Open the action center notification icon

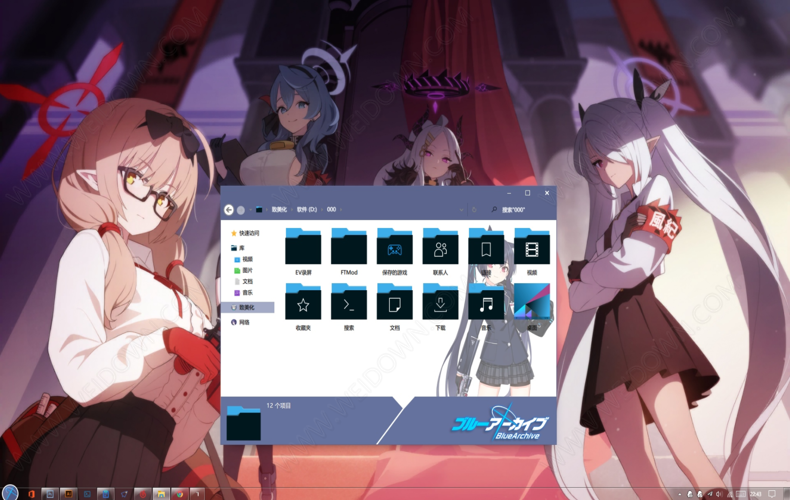point(772,494)
